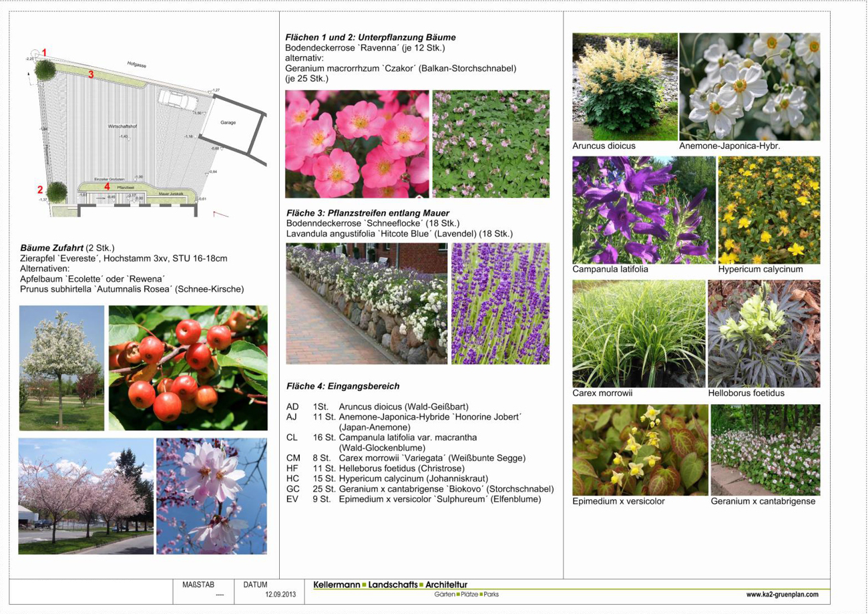Click the pink Ravenna rose photo
Image resolution: width=868 pixels, height=614 pixels.
coord(357,144)
